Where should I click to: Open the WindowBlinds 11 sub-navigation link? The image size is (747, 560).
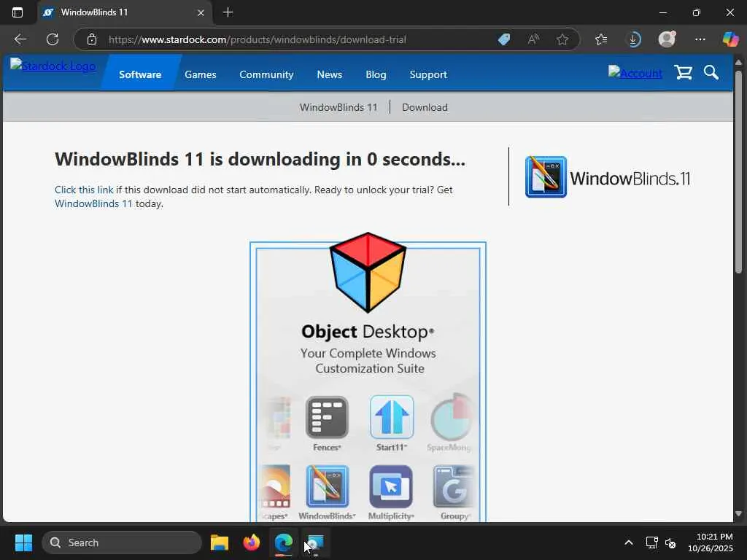(338, 107)
